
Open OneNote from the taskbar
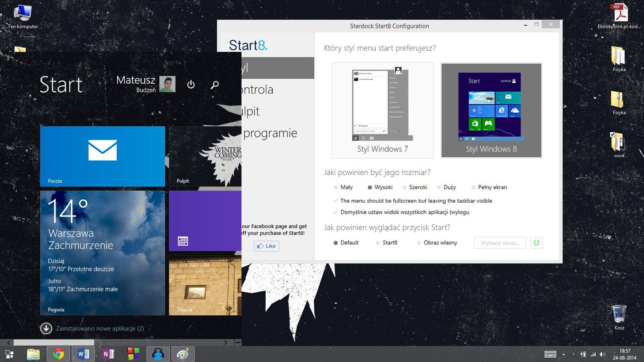108,354
